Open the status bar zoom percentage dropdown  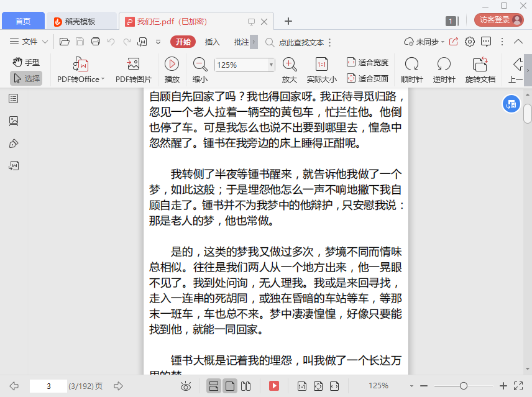[x=411, y=386]
